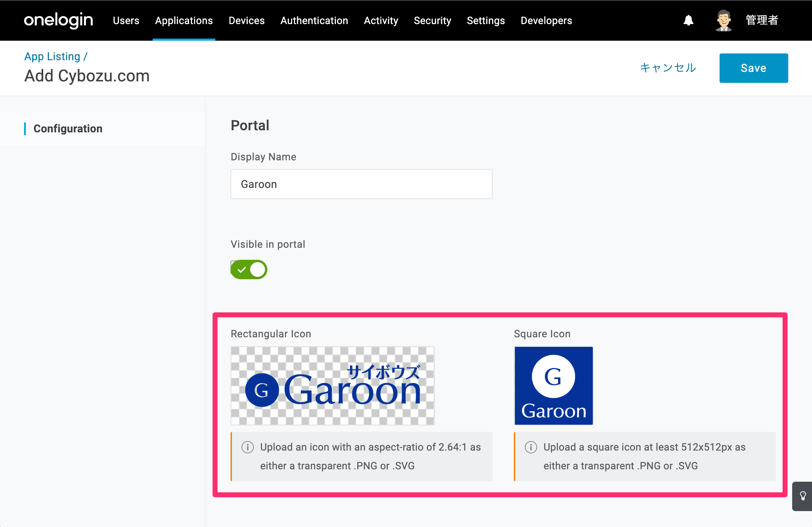Open the 管理者 account menu
Image resolution: width=812 pixels, height=527 pixels.
click(762, 20)
